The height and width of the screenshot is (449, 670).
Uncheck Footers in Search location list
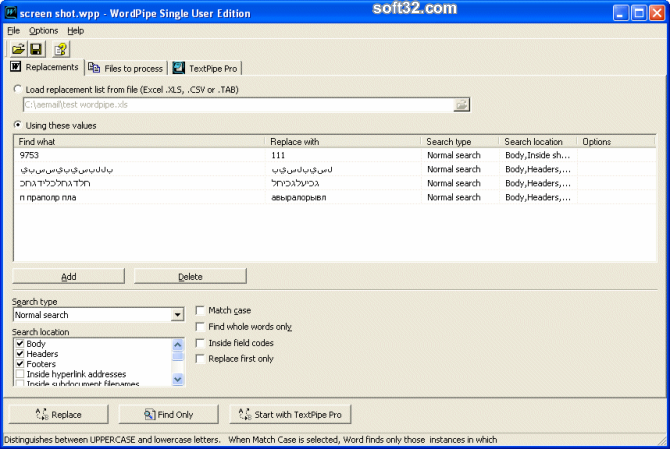20,364
